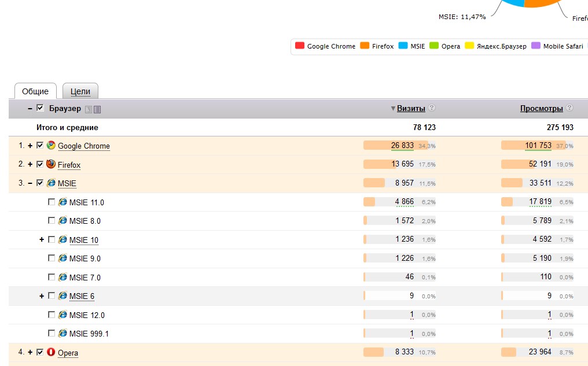Click the green Opera legend swatch
Screen dimensions: 588x366
coord(434,45)
